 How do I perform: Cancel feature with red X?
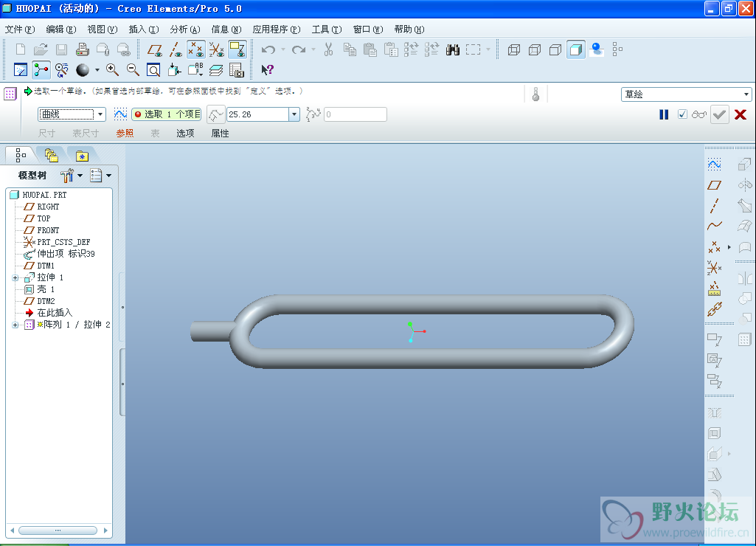(741, 114)
